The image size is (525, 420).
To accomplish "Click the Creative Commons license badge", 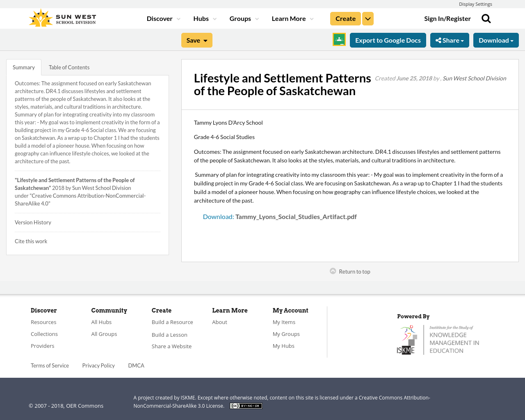I will pos(246,405).
